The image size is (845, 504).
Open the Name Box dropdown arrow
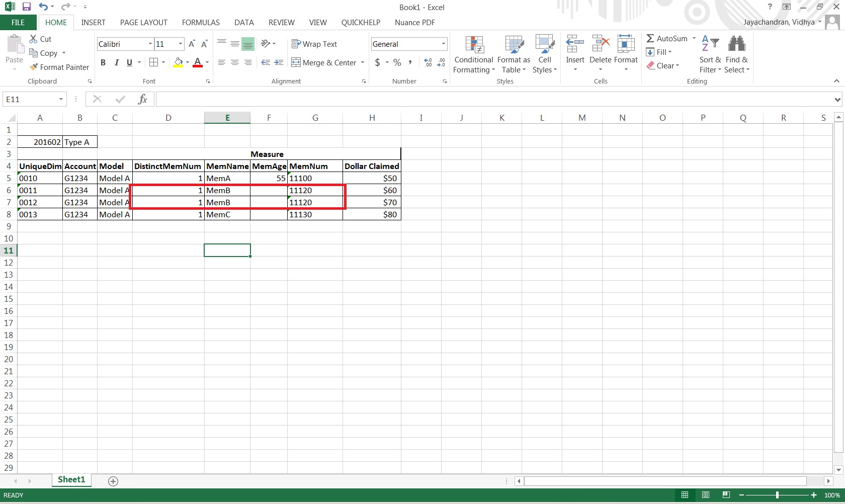click(x=61, y=99)
